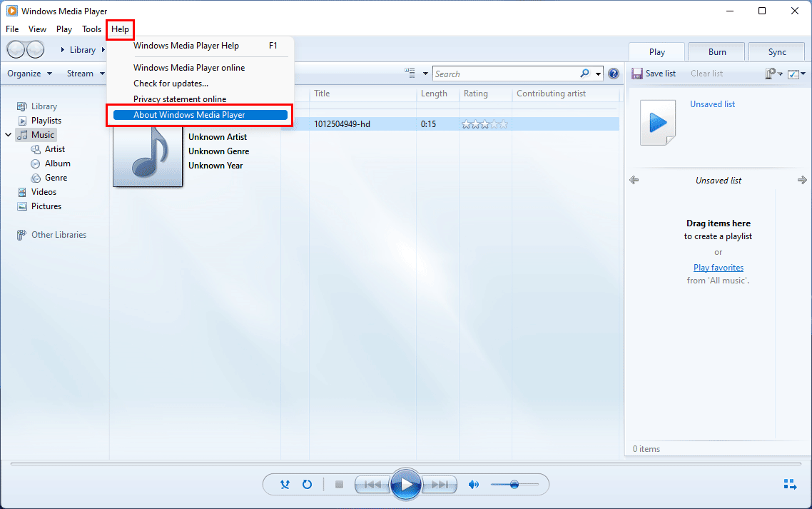Image resolution: width=812 pixels, height=509 pixels.
Task: Click the Library breadcrumb
Action: (x=82, y=50)
